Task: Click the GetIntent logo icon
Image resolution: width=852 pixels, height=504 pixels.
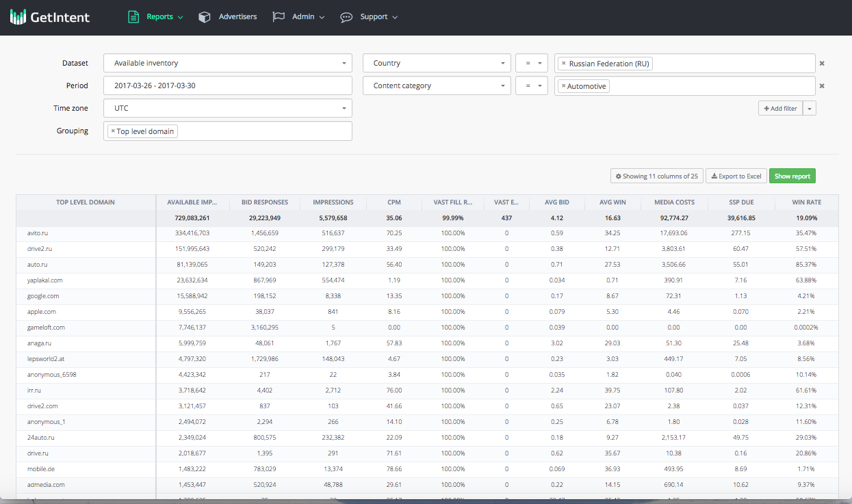Action: click(x=18, y=17)
